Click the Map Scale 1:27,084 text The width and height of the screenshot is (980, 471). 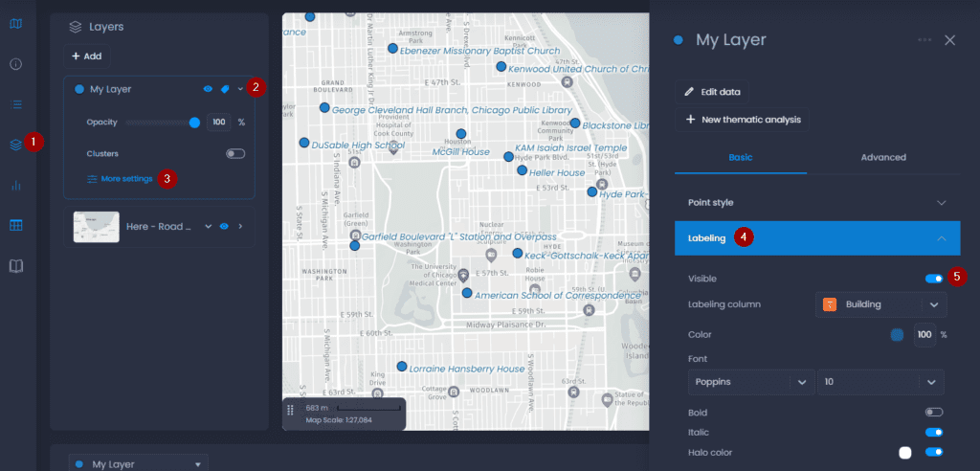[x=339, y=420]
